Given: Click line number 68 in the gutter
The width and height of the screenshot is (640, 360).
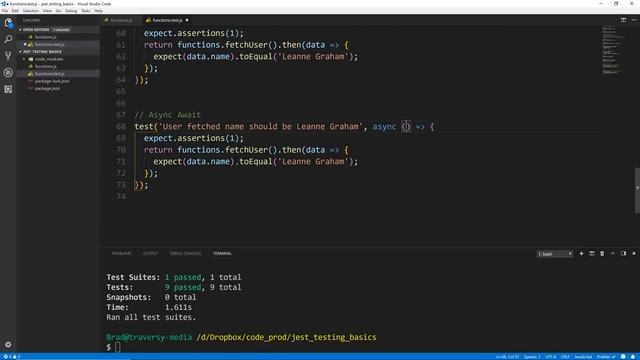Looking at the screenshot, I should pos(121,127).
